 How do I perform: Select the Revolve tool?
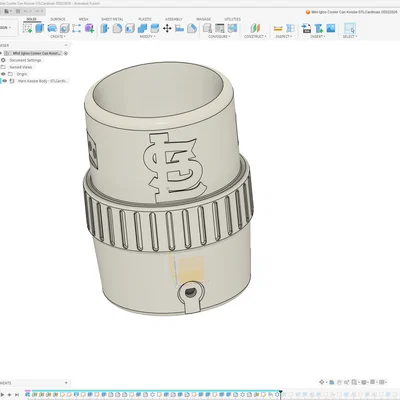tap(52, 28)
